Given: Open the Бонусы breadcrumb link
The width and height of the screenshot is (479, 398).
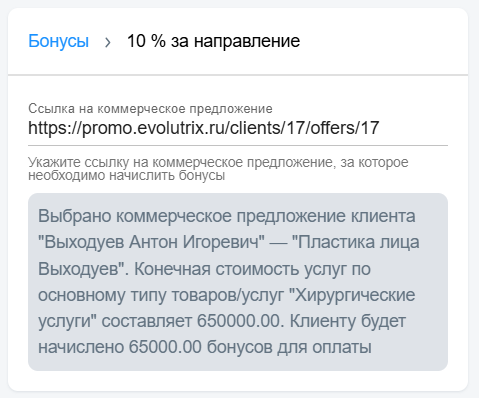Looking at the screenshot, I should (x=58, y=41).
